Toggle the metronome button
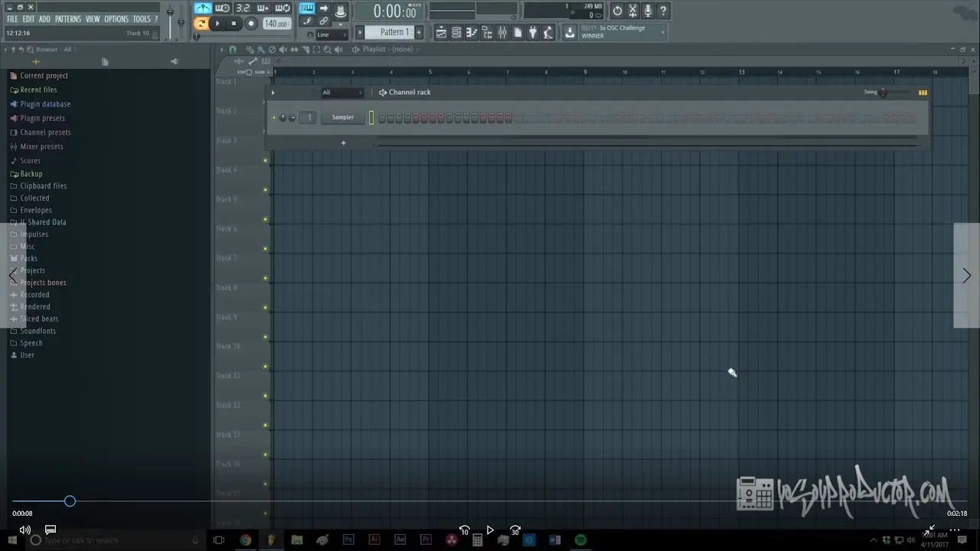 [x=203, y=8]
